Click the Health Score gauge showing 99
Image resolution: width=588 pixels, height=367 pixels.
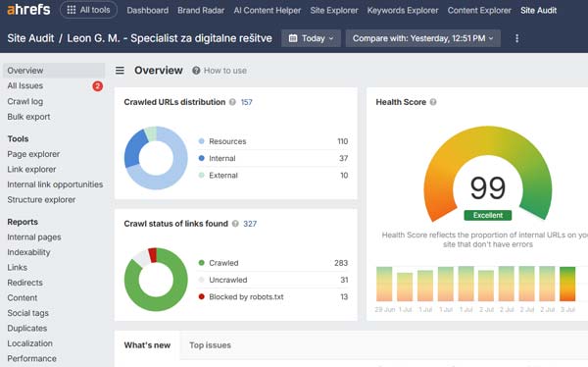point(487,173)
